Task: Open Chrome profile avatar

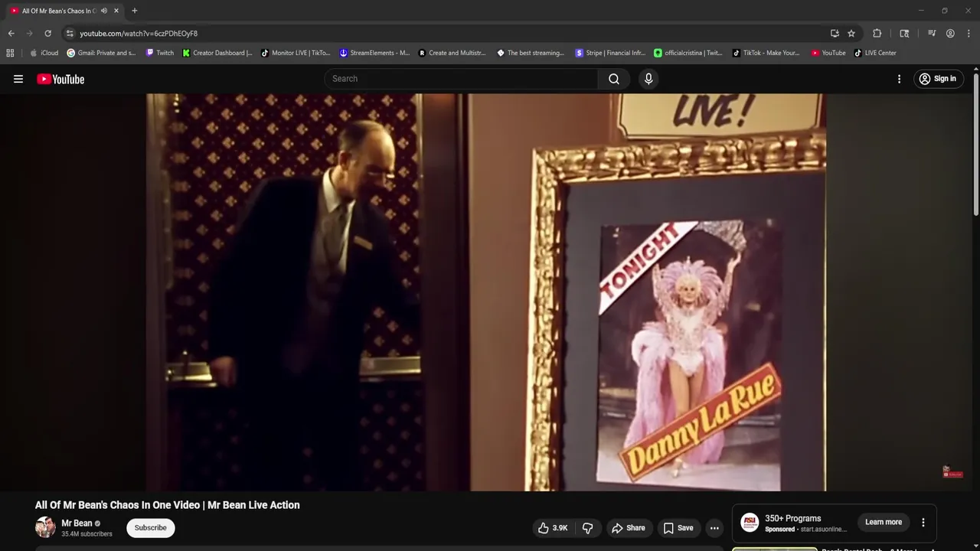Action: tap(950, 34)
